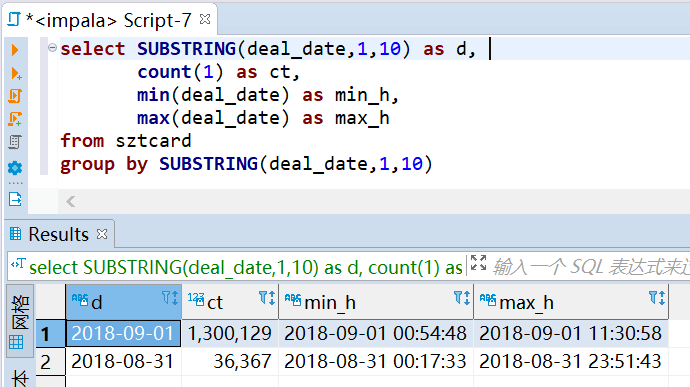Select the min_h column header

375,302
